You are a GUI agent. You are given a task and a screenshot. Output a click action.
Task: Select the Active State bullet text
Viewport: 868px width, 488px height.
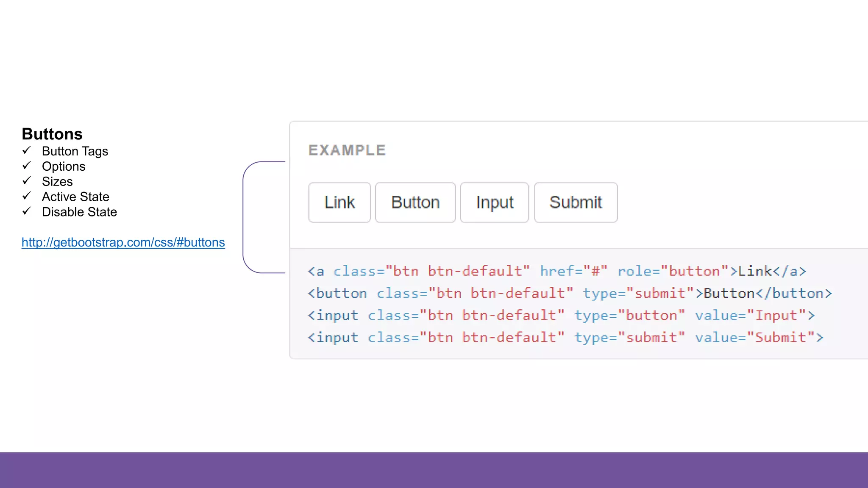coord(75,197)
